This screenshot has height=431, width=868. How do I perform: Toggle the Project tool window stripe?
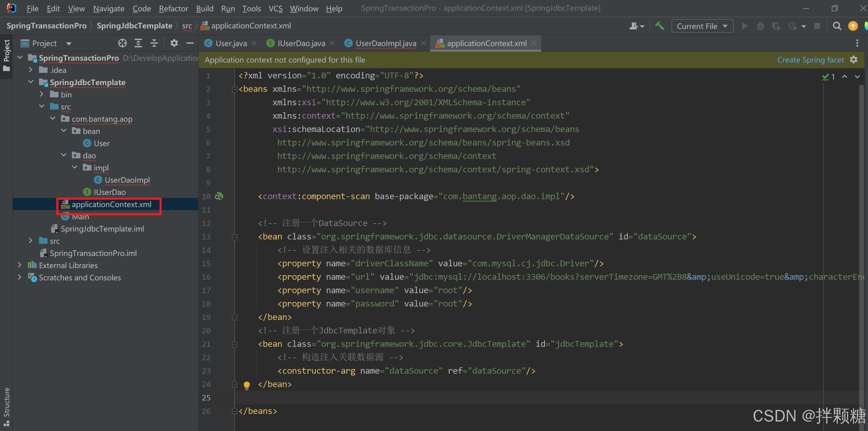click(6, 54)
